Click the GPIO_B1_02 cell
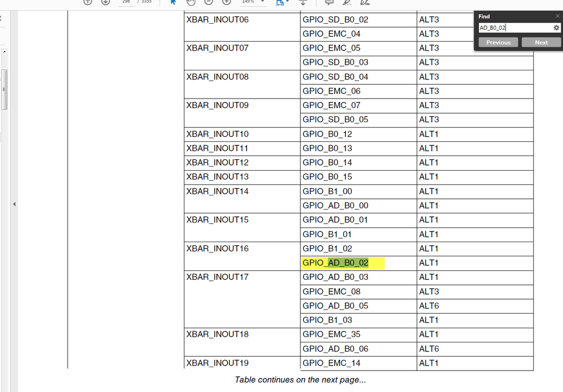 [x=358, y=249]
